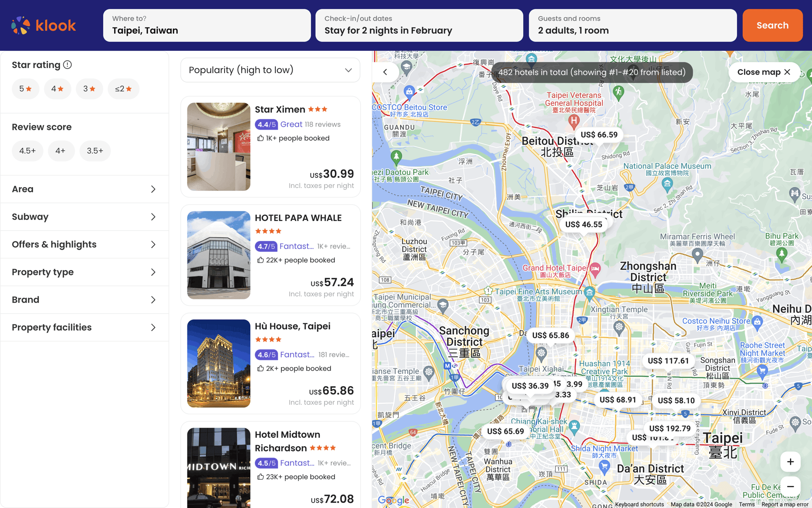Filter by 4 star rating
This screenshot has width=812, height=508.
58,89
